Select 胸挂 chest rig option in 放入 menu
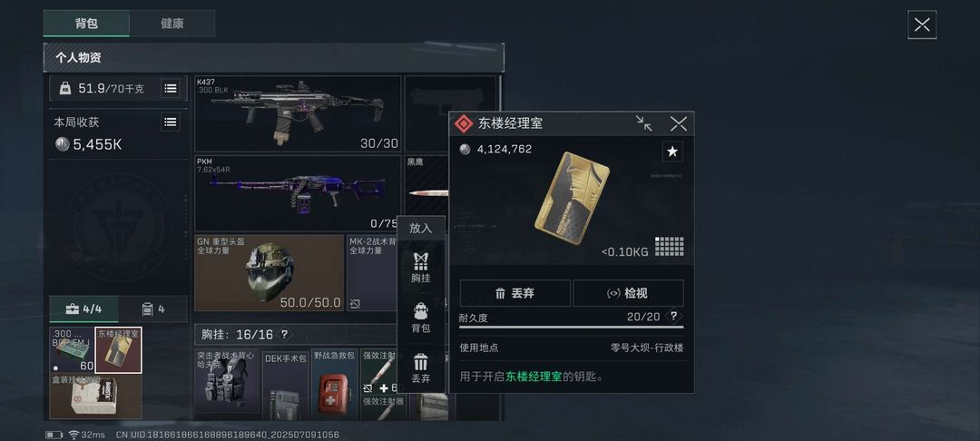This screenshot has height=441, width=980. click(x=421, y=268)
